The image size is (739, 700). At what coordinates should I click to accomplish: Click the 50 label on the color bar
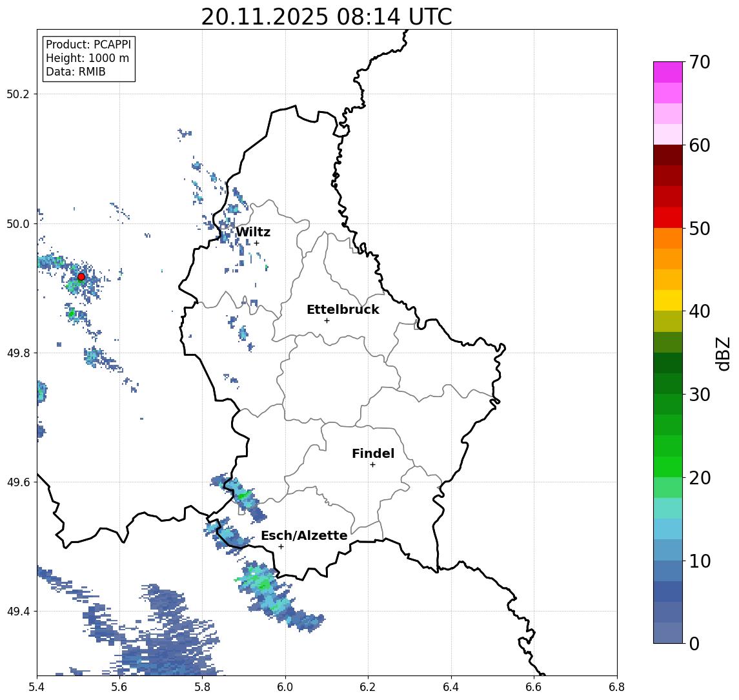(700, 229)
